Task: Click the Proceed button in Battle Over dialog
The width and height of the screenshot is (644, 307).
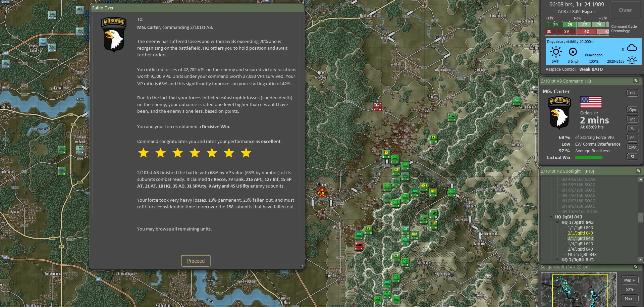Action: (196, 261)
